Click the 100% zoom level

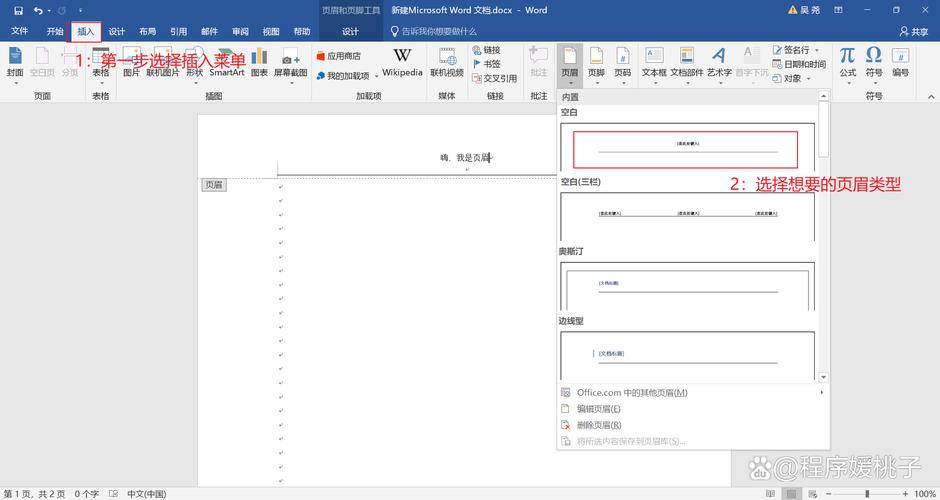click(x=925, y=494)
